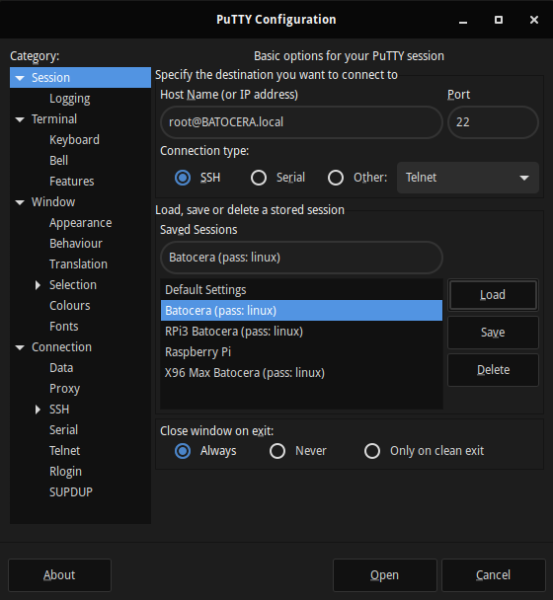Viewport: 553px width, 600px height.
Task: Maximize the PuTTY Configuration window
Action: point(499,20)
